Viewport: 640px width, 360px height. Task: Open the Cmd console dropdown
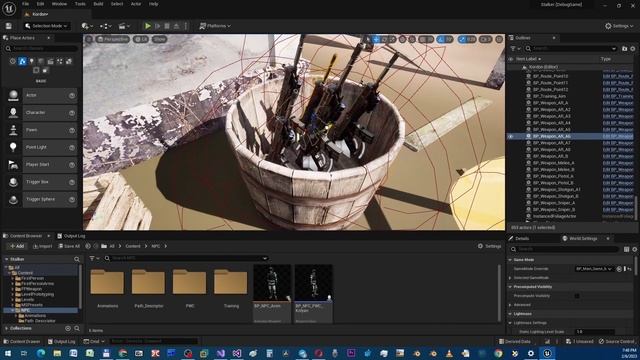(x=94, y=342)
